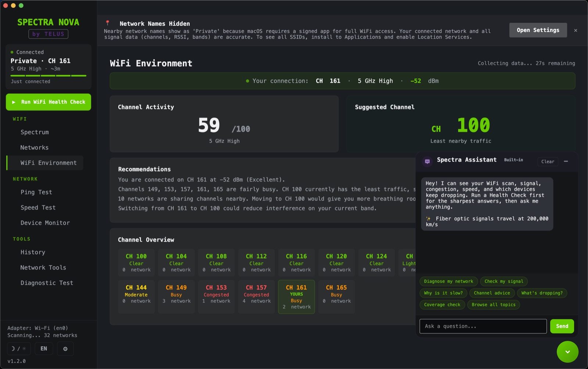
Task: Choose the Check my signal suggestion
Action: [503, 282]
